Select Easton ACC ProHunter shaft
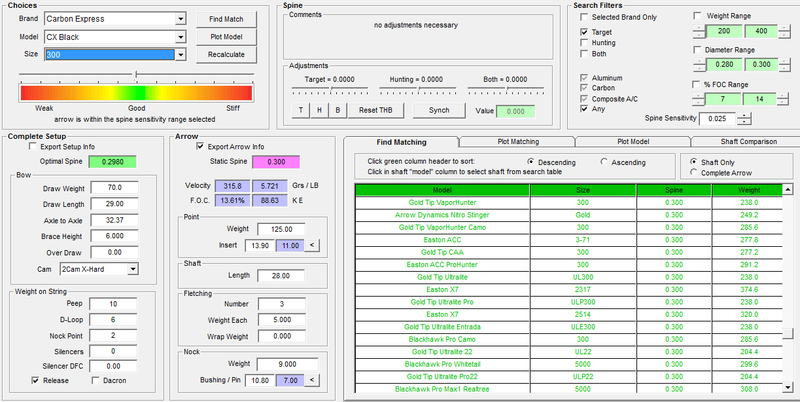Screen dimensions: 800x402 pyautogui.click(x=442, y=265)
